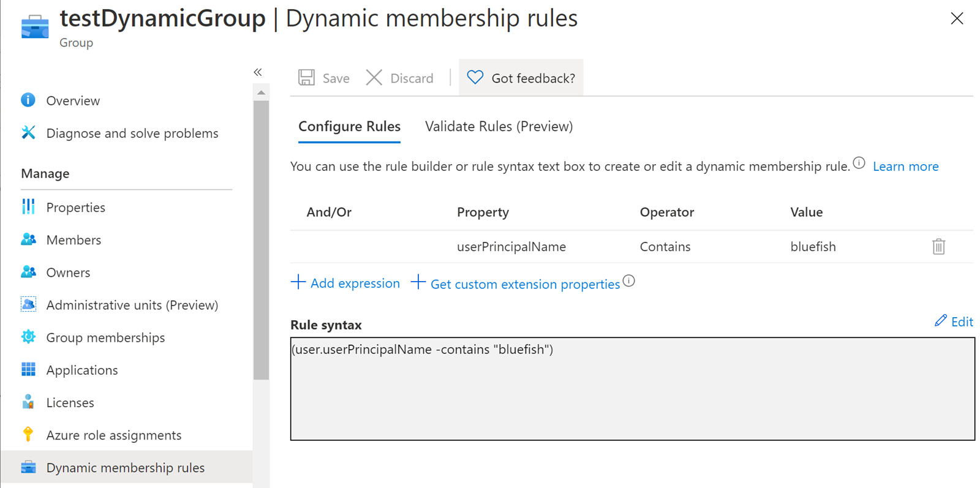This screenshot has width=980, height=488.
Task: Click the Save floppy disk icon
Action: tap(306, 78)
